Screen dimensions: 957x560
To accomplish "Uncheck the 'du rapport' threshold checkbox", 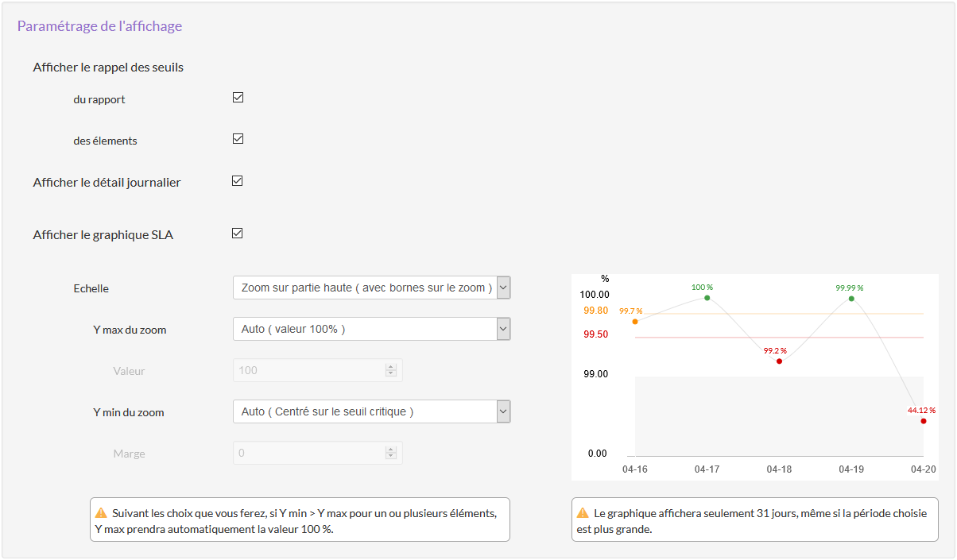I will coord(238,98).
